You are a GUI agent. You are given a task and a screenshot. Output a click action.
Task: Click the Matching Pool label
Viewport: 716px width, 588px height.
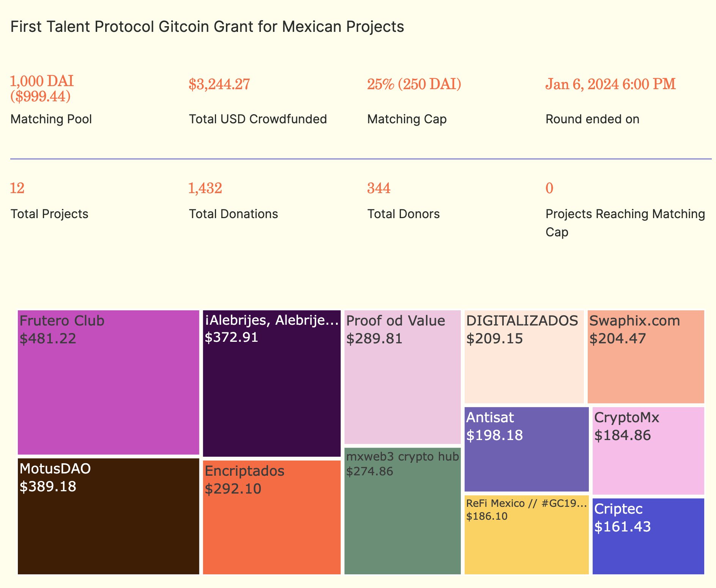tap(51, 119)
